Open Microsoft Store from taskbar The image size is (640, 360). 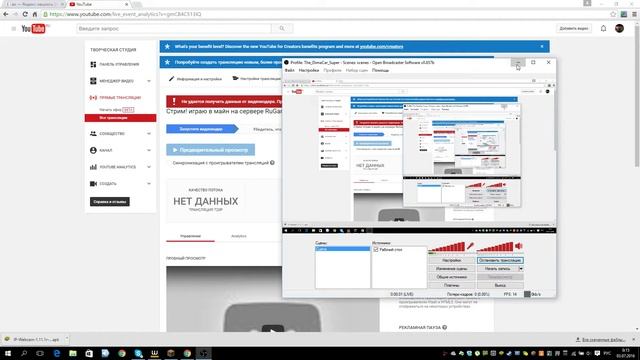pos(89,353)
